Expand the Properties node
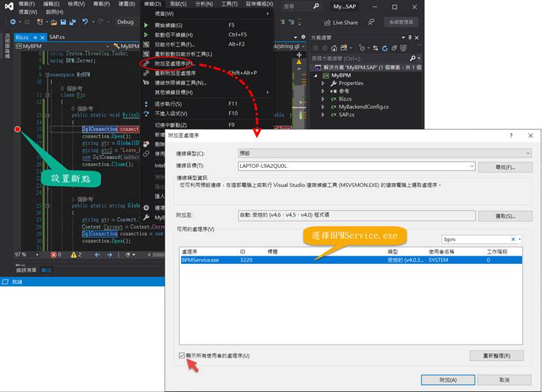This screenshot has height=392, width=542. tap(323, 83)
